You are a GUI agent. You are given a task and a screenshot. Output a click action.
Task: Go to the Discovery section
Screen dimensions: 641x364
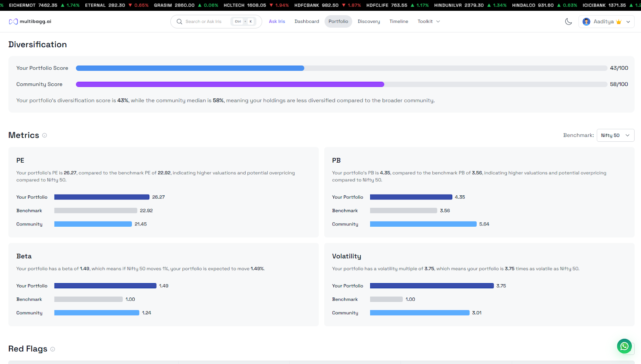coord(369,21)
